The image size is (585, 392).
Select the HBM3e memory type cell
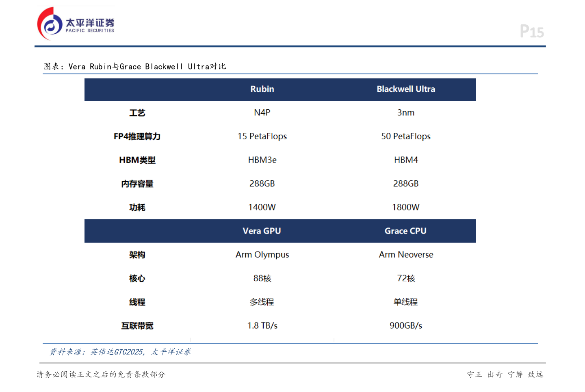click(x=262, y=160)
